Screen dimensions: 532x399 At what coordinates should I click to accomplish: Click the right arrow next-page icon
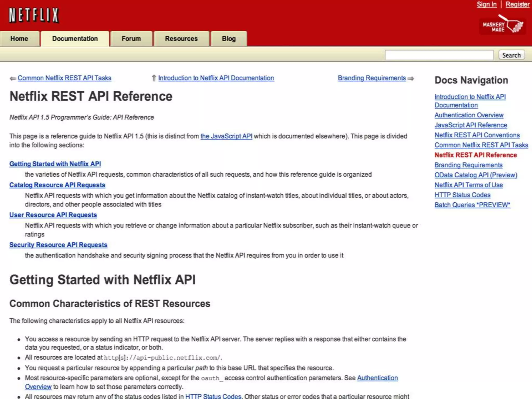click(x=411, y=78)
